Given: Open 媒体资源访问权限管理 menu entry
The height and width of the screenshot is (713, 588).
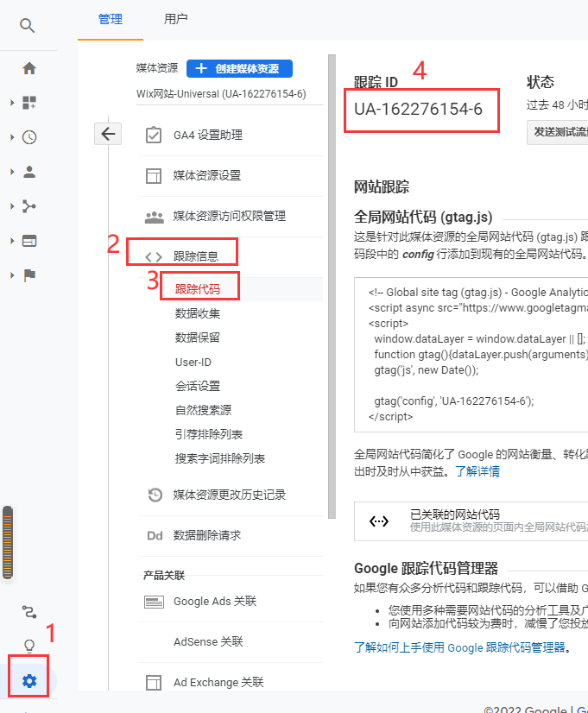Looking at the screenshot, I should (x=231, y=217).
